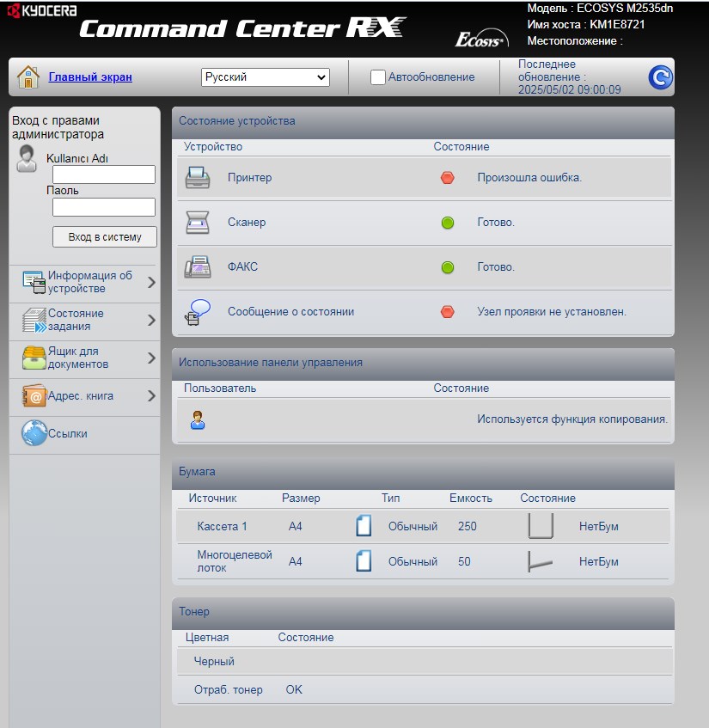Click the home house icon
The image size is (709, 728).
[x=28, y=76]
